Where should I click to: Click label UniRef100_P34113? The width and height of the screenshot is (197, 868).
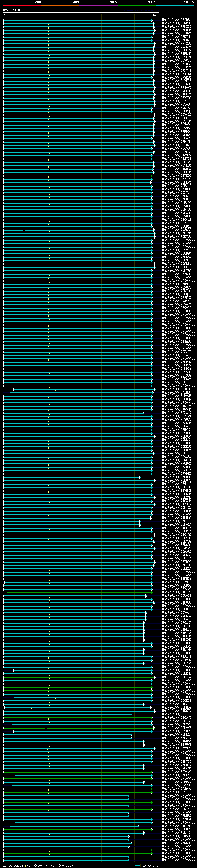tap(177, 484)
